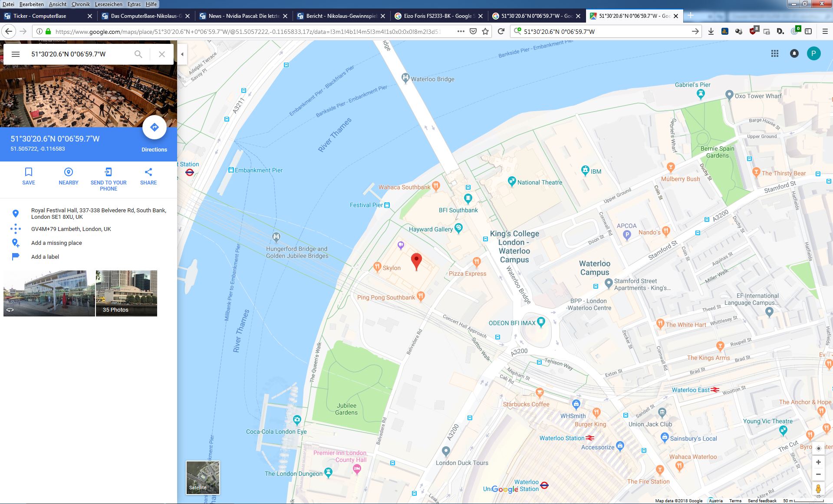Close the Bericht - Nikolaus-Gewinnspiel tab
The height and width of the screenshot is (504, 833).
pyautogui.click(x=383, y=16)
